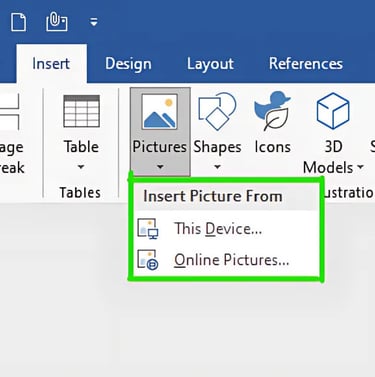Open the 3D Models dropdown arrow
This screenshot has width=375, height=377.
point(360,167)
